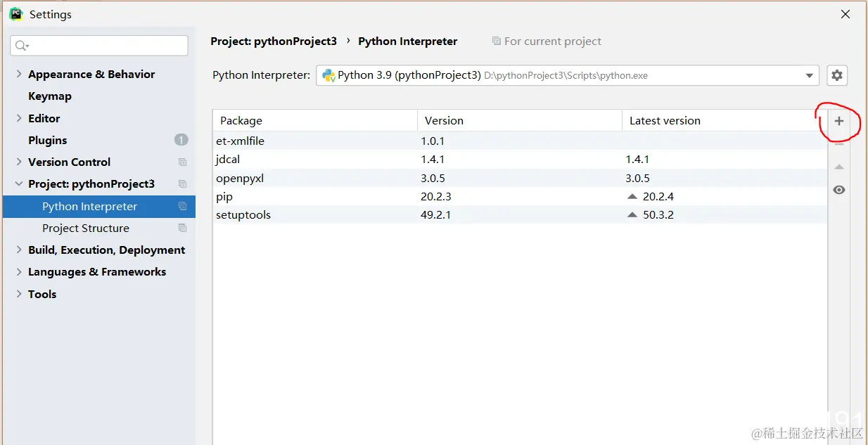The image size is (868, 445).
Task: Click the minus uninstall package icon
Action: coord(838,143)
